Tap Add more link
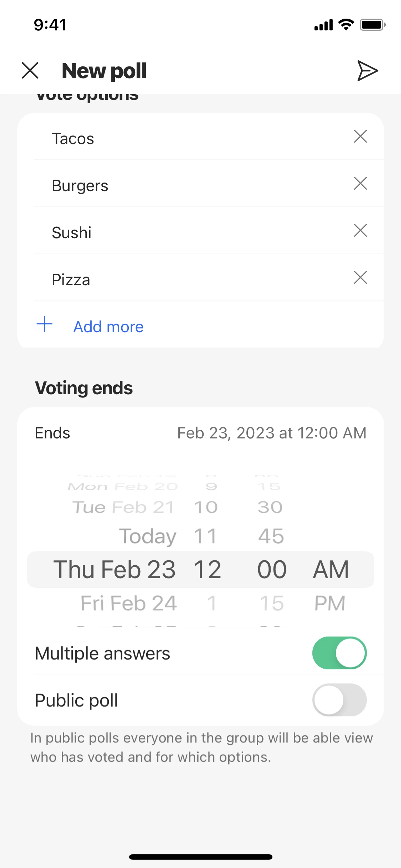 [x=108, y=327]
